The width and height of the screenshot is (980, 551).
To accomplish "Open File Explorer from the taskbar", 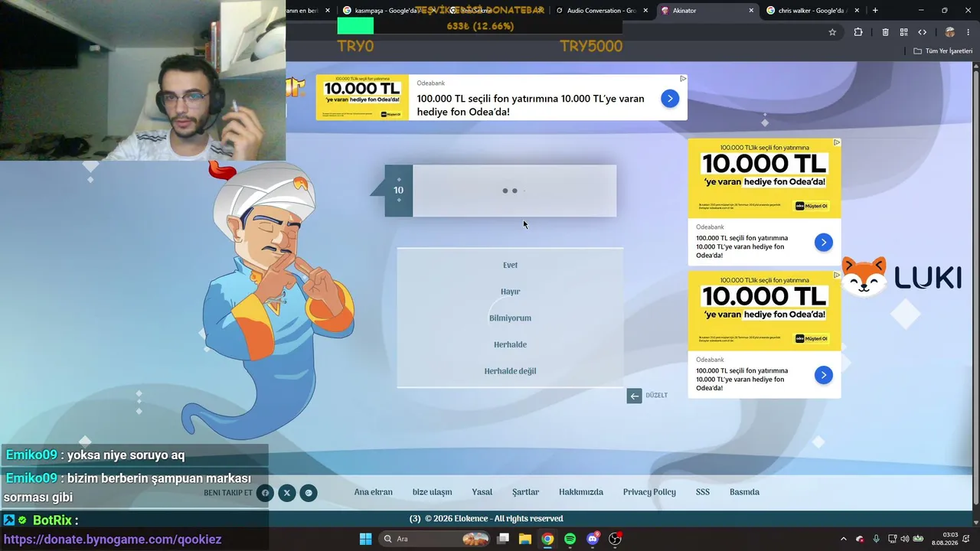I will coord(525,539).
